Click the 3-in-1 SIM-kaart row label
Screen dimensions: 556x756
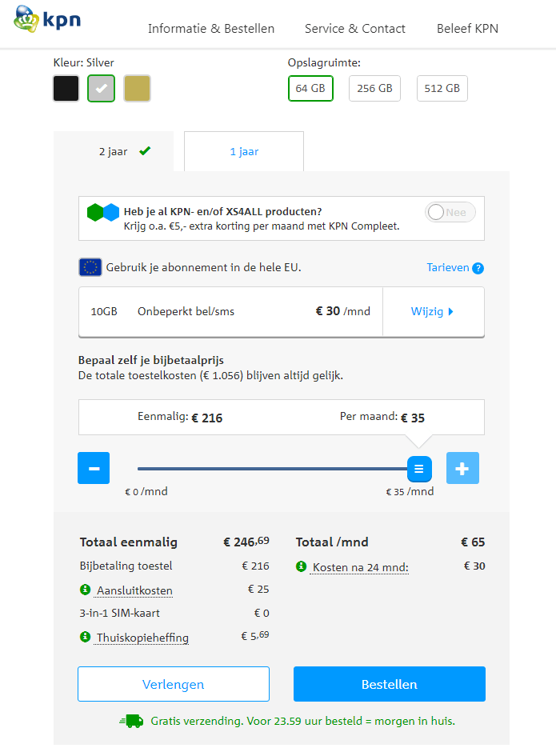coord(119,613)
